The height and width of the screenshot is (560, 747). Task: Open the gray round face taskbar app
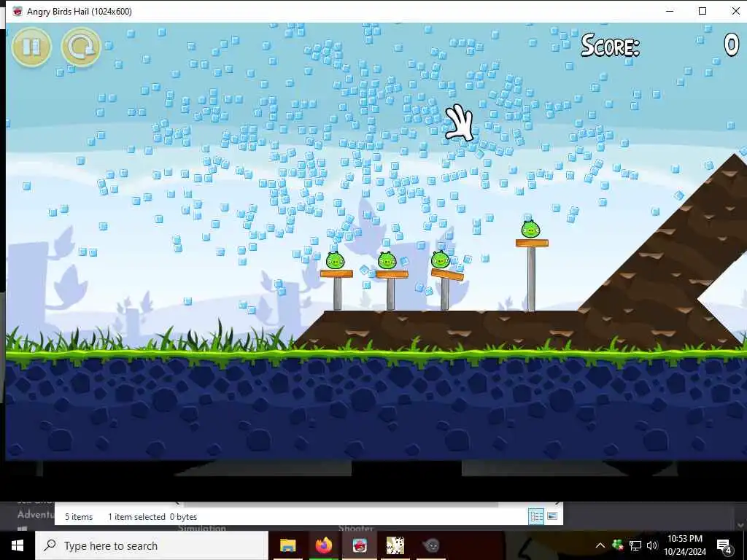pyautogui.click(x=430, y=545)
